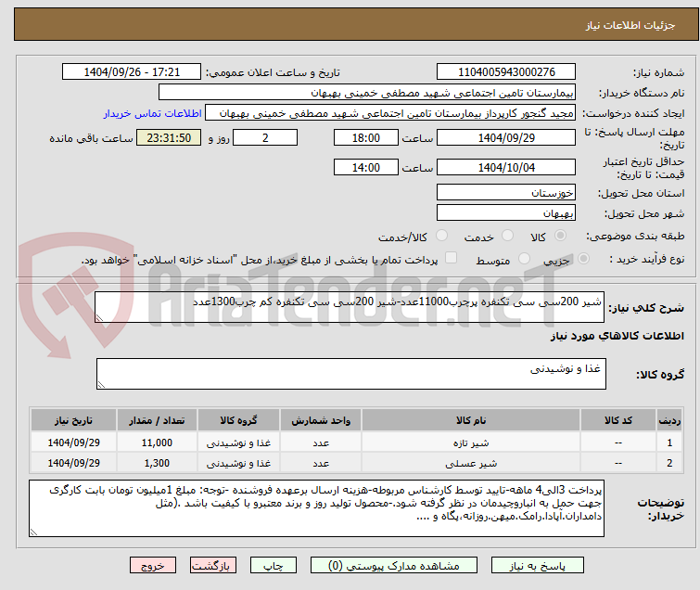Viewport: 700px width, 590px height.
Task: Click the تاریخ نیاز column header
Action: pos(73,420)
